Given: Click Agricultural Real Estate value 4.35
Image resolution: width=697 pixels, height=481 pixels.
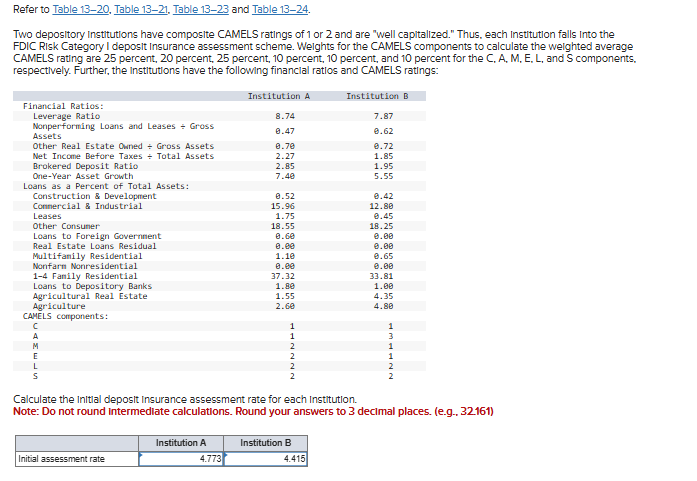Looking at the screenshot, I should point(383,296).
